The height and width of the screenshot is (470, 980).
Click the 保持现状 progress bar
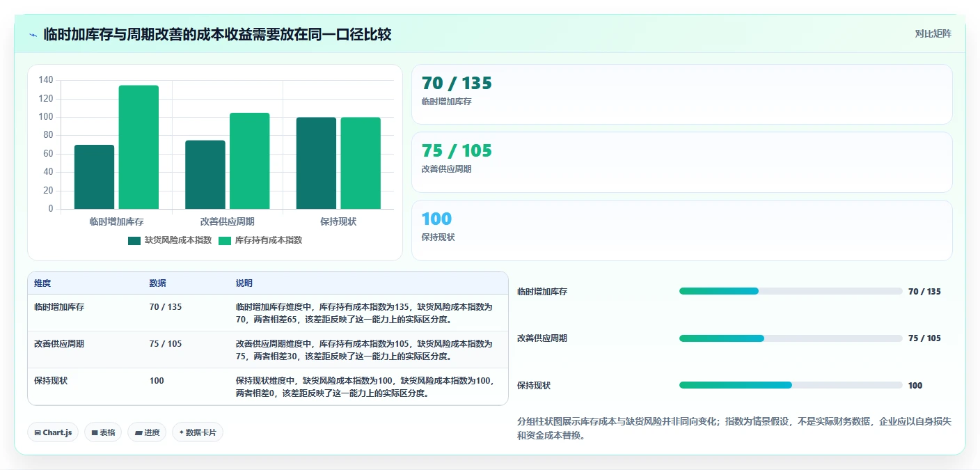pos(791,385)
